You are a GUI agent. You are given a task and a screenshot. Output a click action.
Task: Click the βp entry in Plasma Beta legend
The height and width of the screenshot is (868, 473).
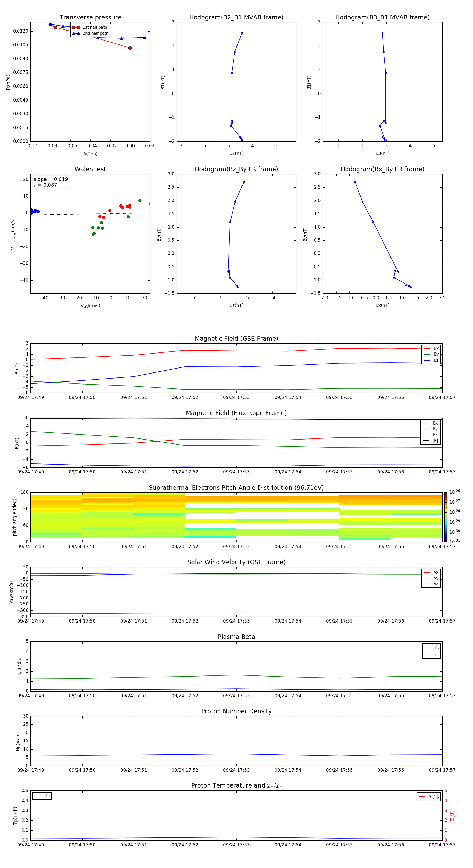coord(431,647)
